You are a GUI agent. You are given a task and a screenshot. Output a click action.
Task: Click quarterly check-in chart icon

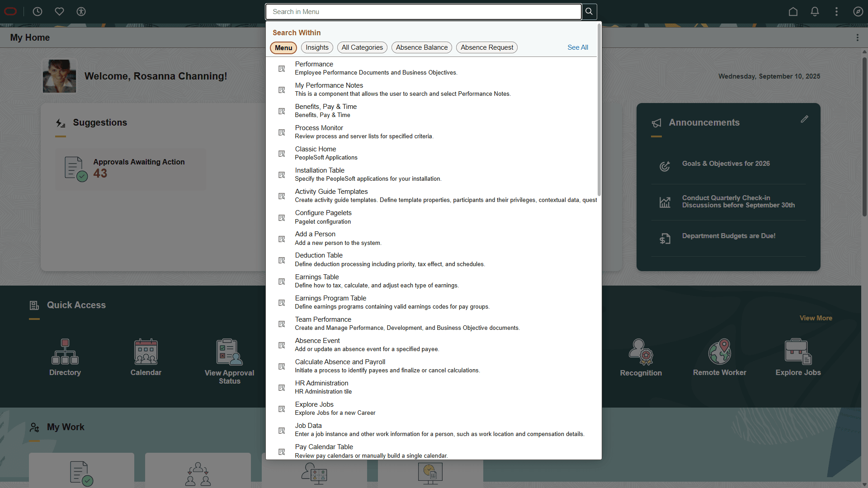pyautogui.click(x=665, y=202)
